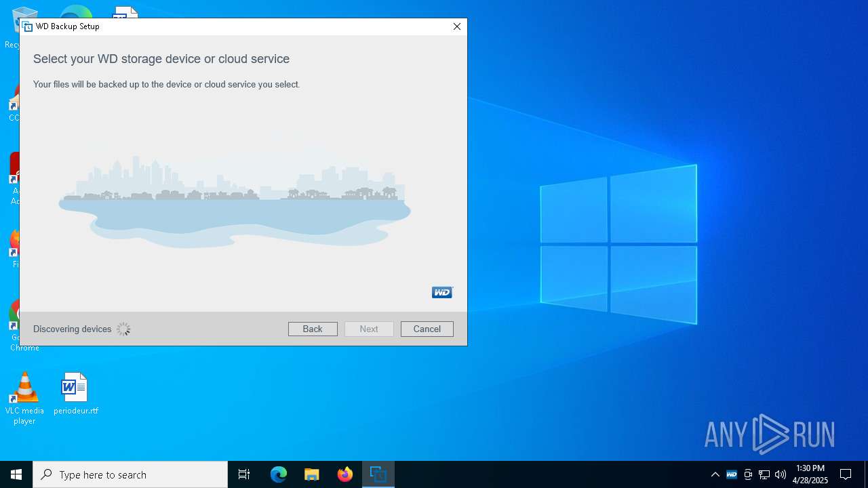
Task: Open the volume control tray icon
Action: [781, 474]
